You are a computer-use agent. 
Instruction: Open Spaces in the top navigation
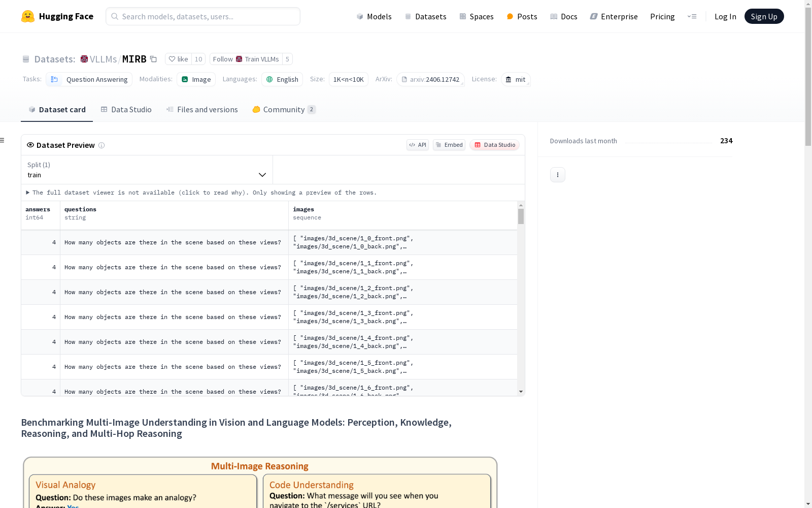click(477, 16)
